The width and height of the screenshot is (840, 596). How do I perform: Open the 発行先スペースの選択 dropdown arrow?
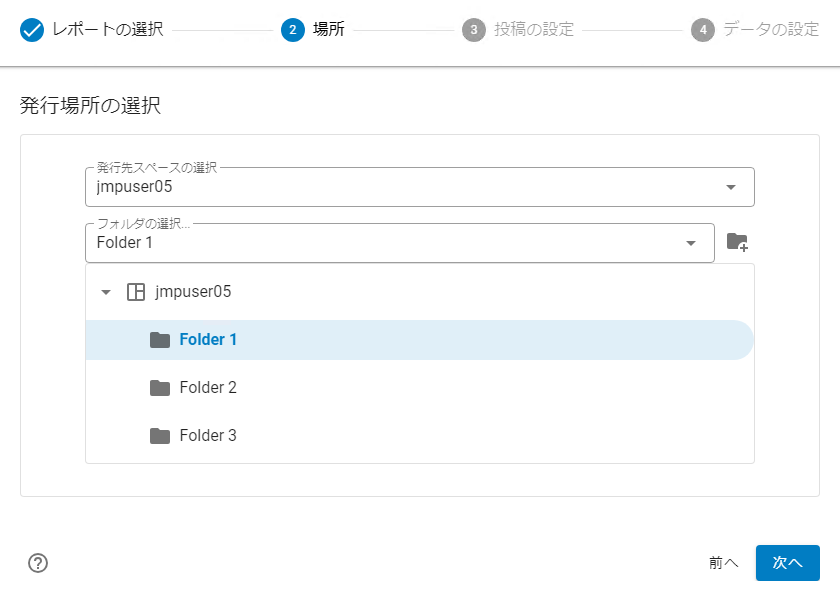pyautogui.click(x=729, y=186)
